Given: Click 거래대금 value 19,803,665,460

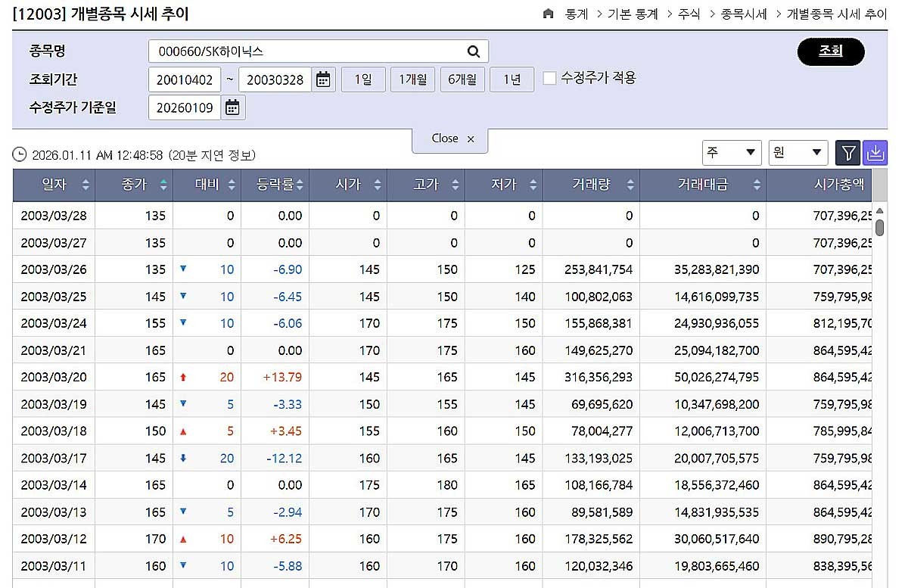Looking at the screenshot, I should 717,565.
